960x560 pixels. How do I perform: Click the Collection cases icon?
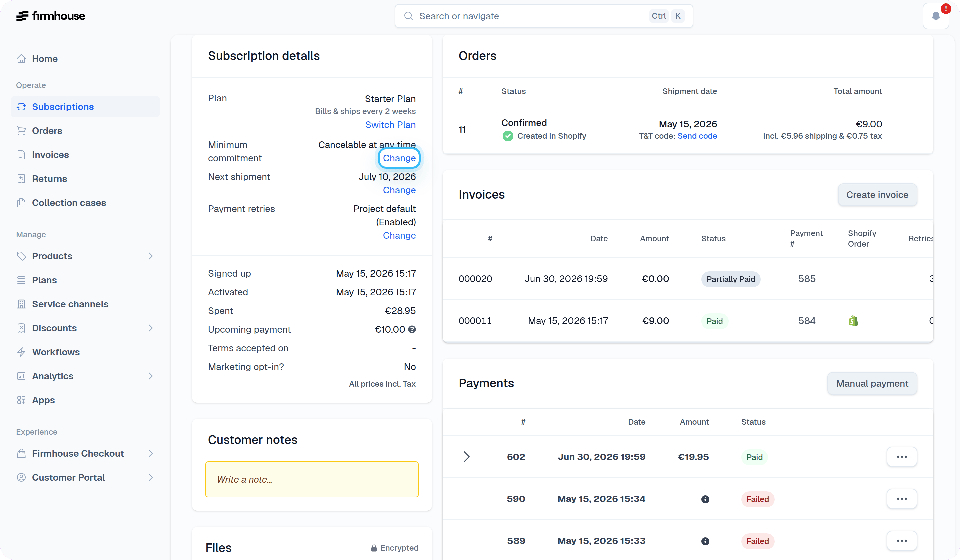click(21, 203)
